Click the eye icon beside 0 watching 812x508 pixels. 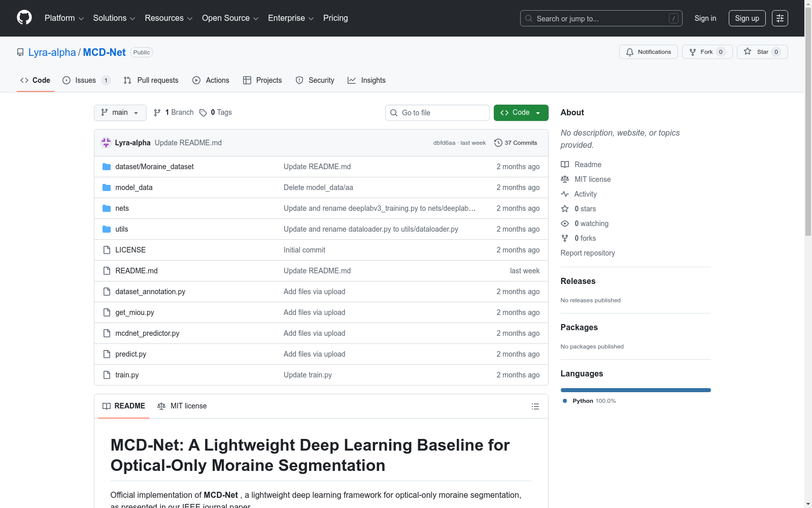coord(565,224)
